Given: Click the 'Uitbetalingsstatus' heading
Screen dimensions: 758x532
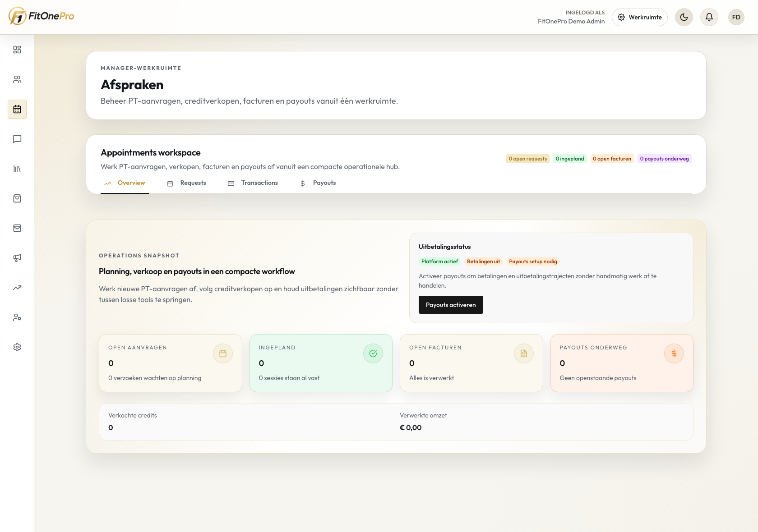Looking at the screenshot, I should pos(444,247).
